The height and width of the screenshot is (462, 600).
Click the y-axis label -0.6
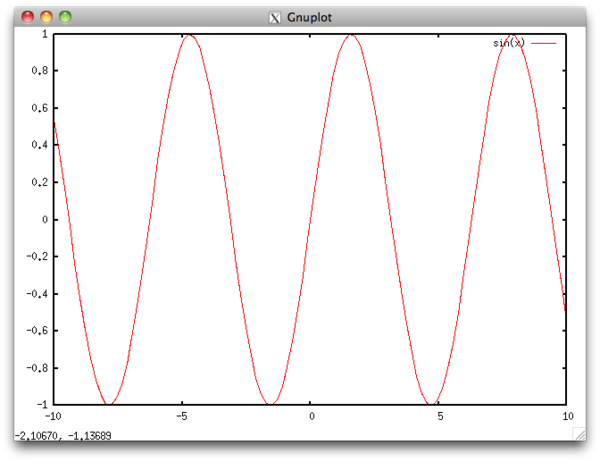pos(37,331)
